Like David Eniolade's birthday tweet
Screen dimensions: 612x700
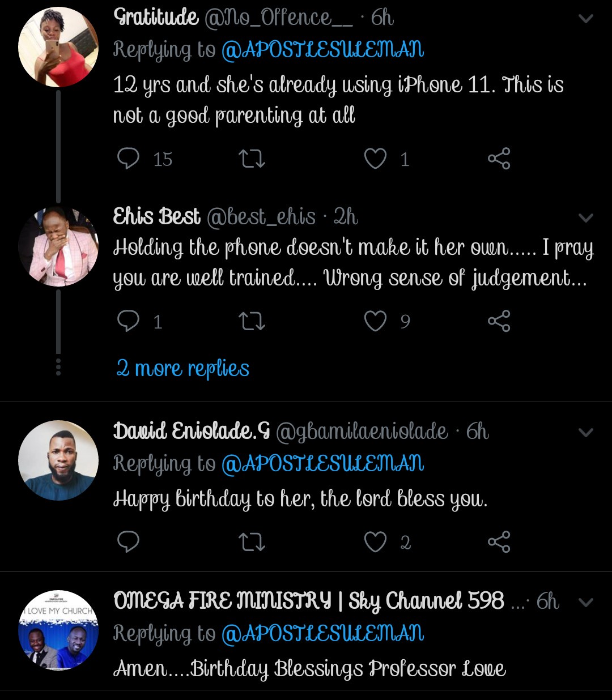[375, 542]
